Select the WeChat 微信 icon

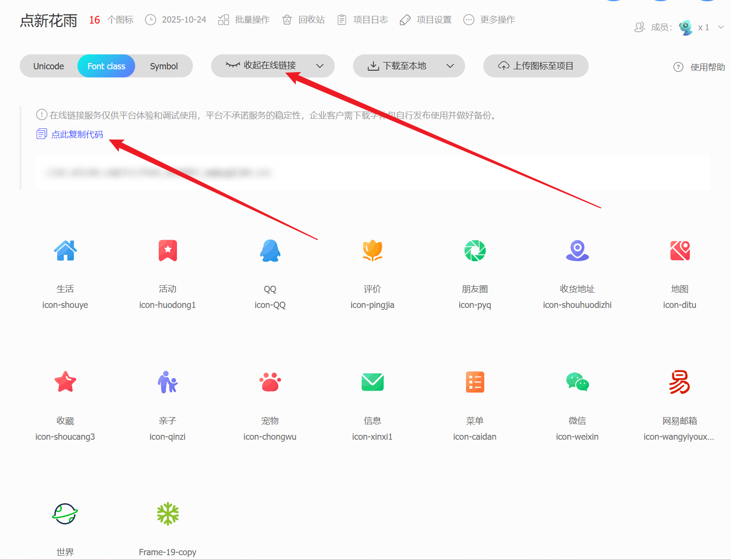577,382
